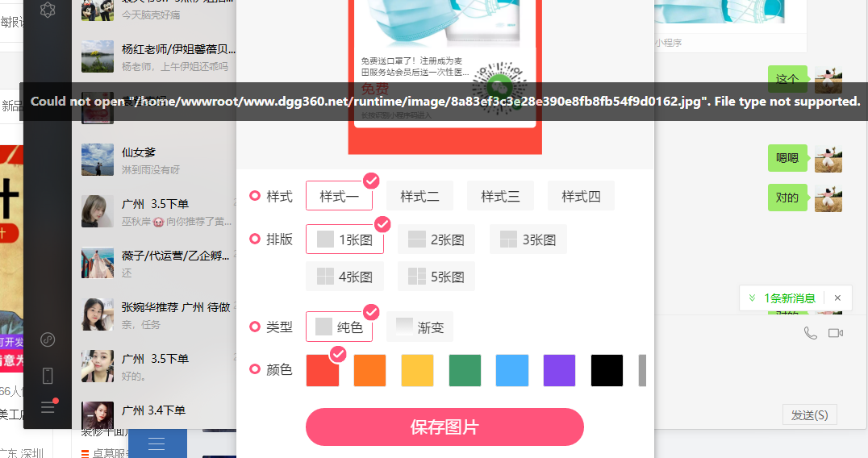Screen dimensions: 868x458
Task: Click sender avatar beside 对的 message
Action: [828, 198]
